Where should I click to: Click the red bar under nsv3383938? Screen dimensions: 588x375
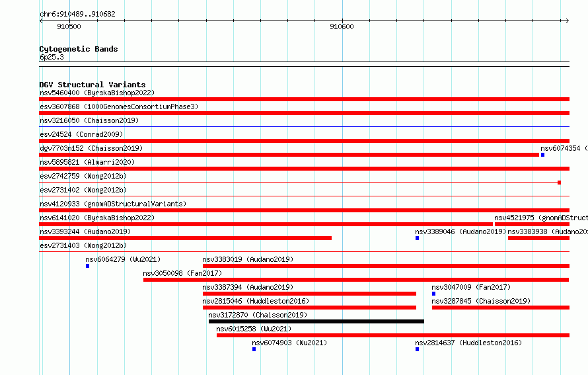(x=539, y=238)
